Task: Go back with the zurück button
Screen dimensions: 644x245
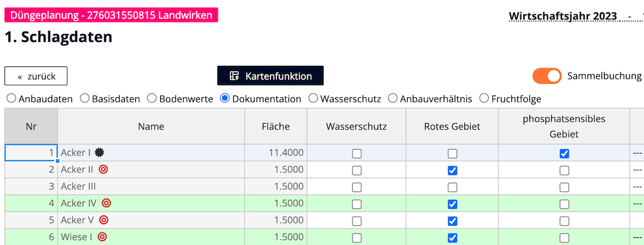Action: 36,76
